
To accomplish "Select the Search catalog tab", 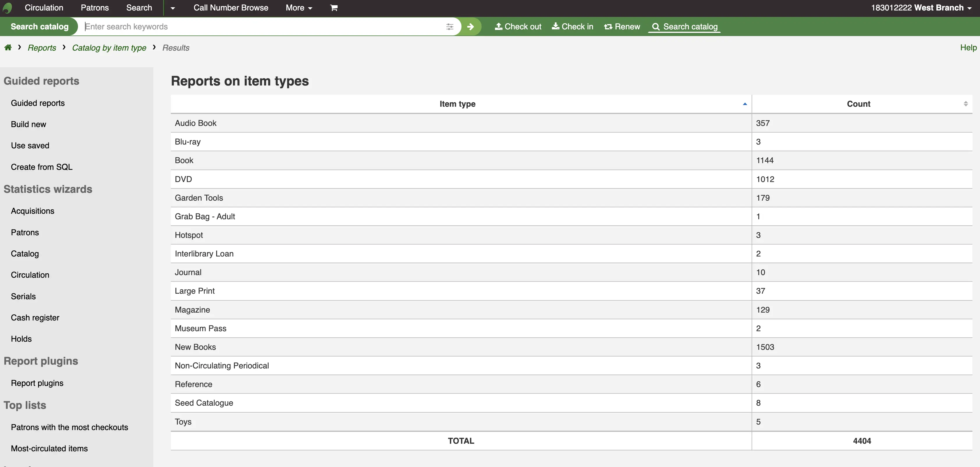I will tap(685, 27).
